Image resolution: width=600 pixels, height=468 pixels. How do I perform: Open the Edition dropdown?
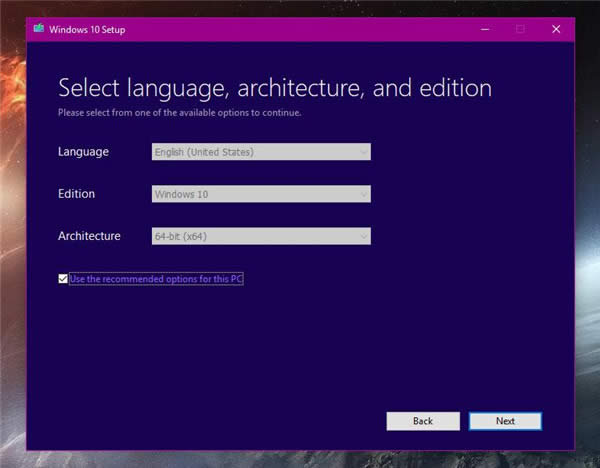[x=260, y=194]
